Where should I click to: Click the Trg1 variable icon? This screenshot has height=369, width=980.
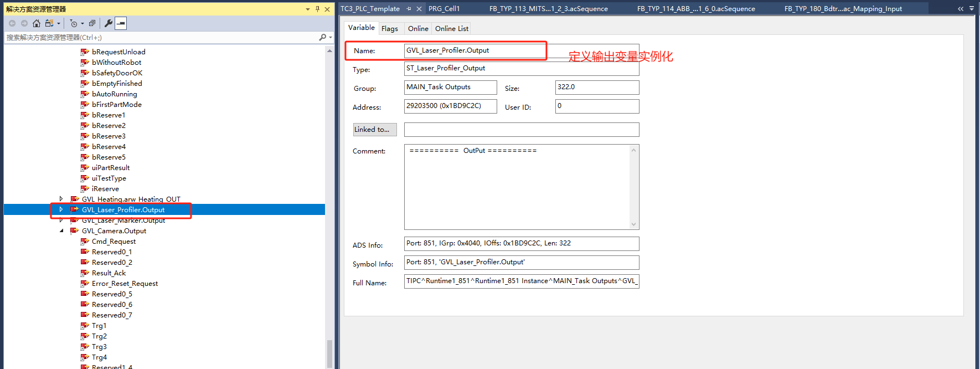pyautogui.click(x=85, y=326)
